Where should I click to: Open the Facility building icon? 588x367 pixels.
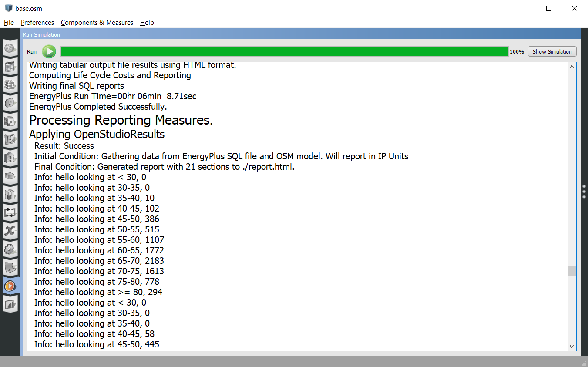click(10, 158)
